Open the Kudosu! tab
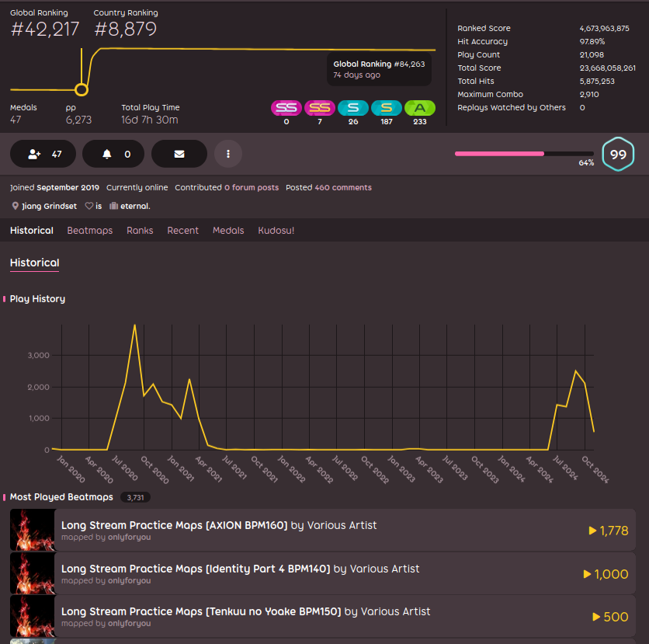Image resolution: width=649 pixels, height=644 pixels. click(276, 231)
